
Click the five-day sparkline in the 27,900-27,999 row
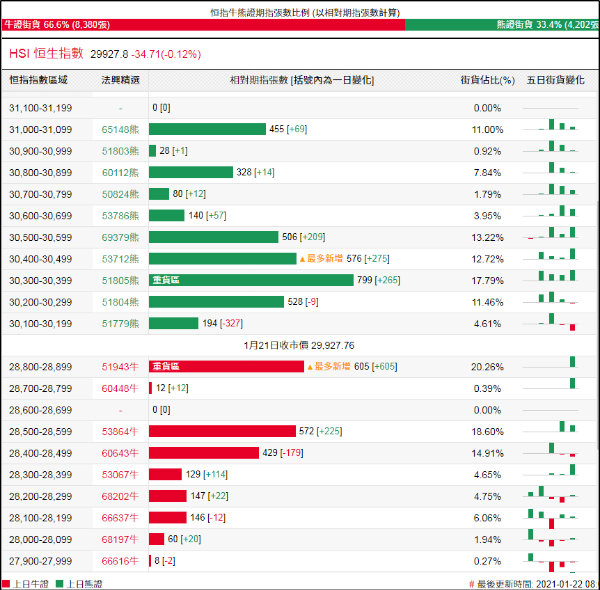(551, 562)
